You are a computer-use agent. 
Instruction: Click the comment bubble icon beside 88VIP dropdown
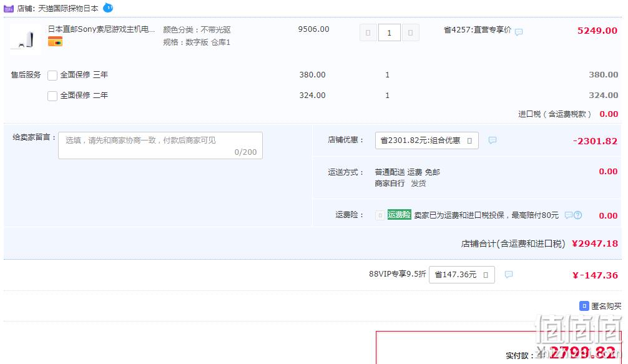(509, 275)
